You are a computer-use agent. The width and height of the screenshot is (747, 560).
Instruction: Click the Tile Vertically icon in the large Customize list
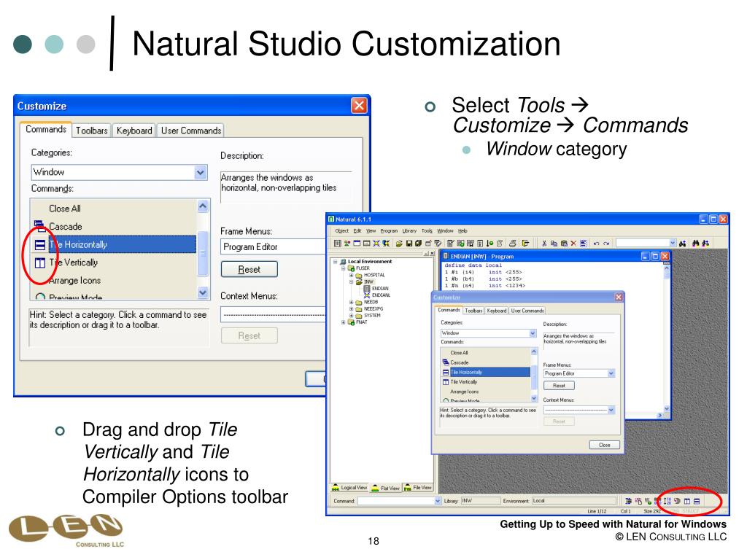(x=40, y=262)
